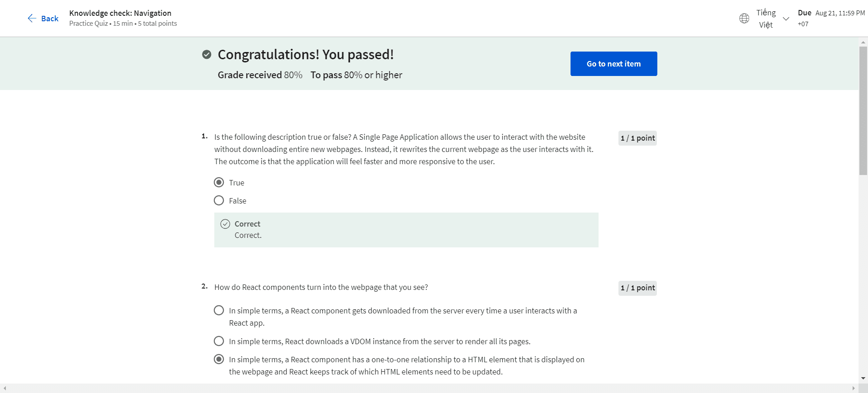Image resolution: width=868 pixels, height=393 pixels.
Task: Click the Correct feedback checkmark icon
Action: [x=225, y=224]
